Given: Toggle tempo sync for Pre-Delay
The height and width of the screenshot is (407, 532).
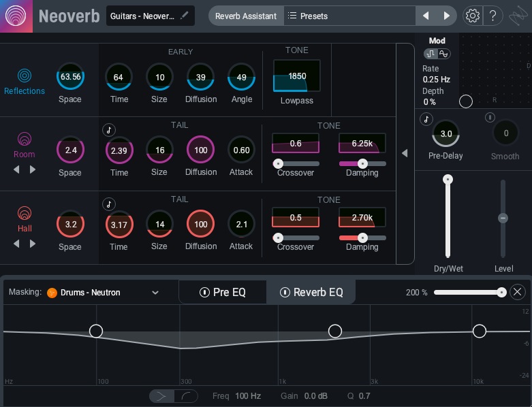Looking at the screenshot, I should click(x=426, y=119).
